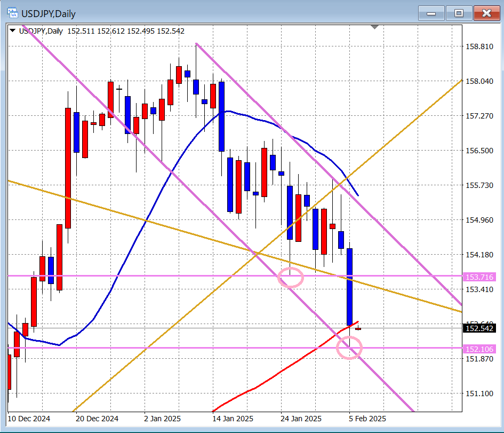The image size is (504, 433).
Task: Close the USDJPY,Daily chart window
Action: pyautogui.click(x=486, y=12)
